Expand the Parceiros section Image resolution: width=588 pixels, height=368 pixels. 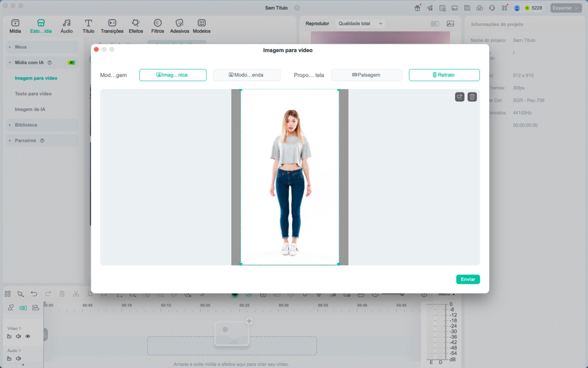[42, 140]
